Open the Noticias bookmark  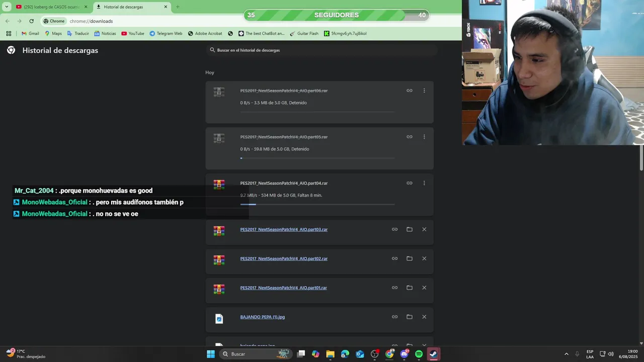[x=105, y=34]
